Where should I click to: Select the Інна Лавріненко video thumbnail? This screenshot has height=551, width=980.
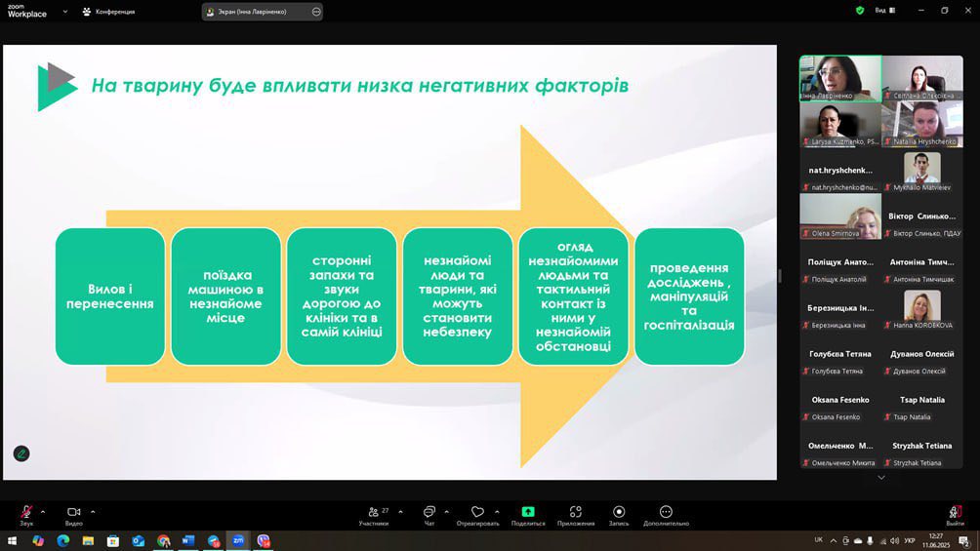[840, 78]
